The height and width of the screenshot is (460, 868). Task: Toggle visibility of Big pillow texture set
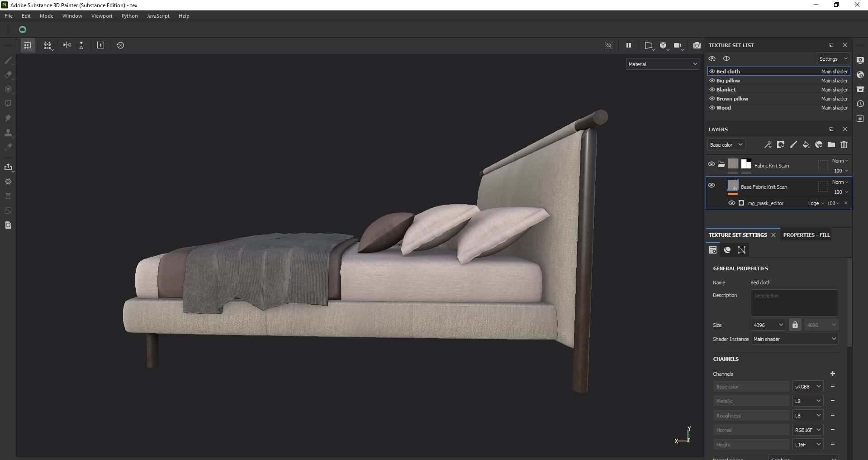(712, 81)
